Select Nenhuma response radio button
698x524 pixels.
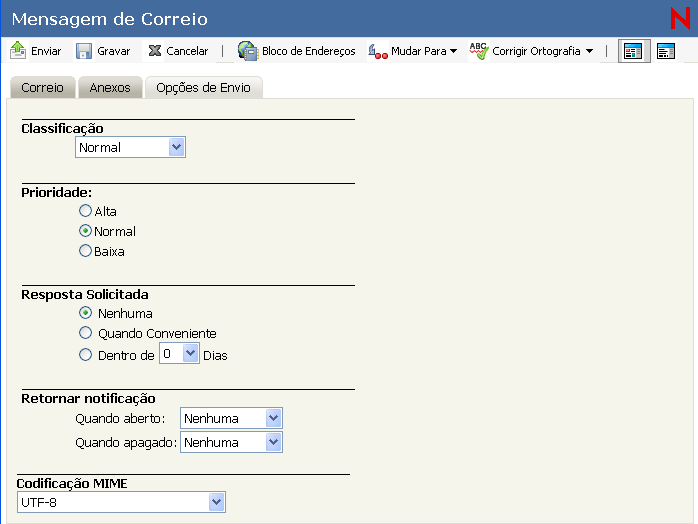point(85,313)
